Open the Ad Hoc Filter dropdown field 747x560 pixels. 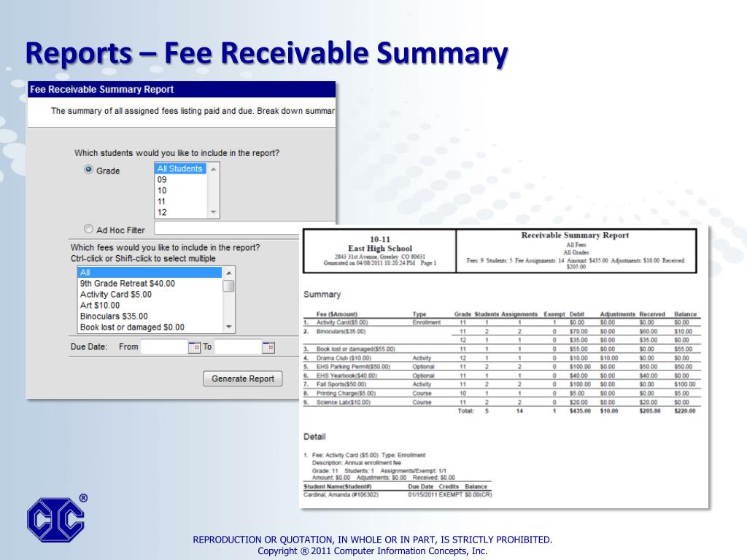tap(245, 228)
